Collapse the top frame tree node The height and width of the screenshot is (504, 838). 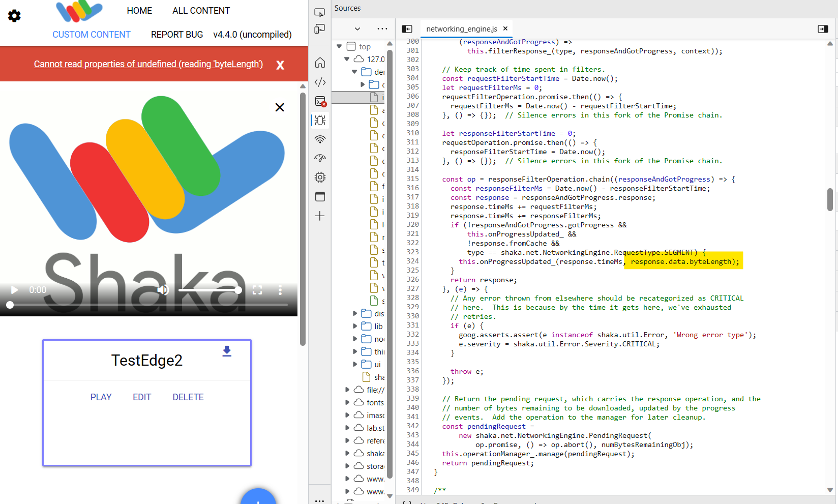click(x=339, y=46)
